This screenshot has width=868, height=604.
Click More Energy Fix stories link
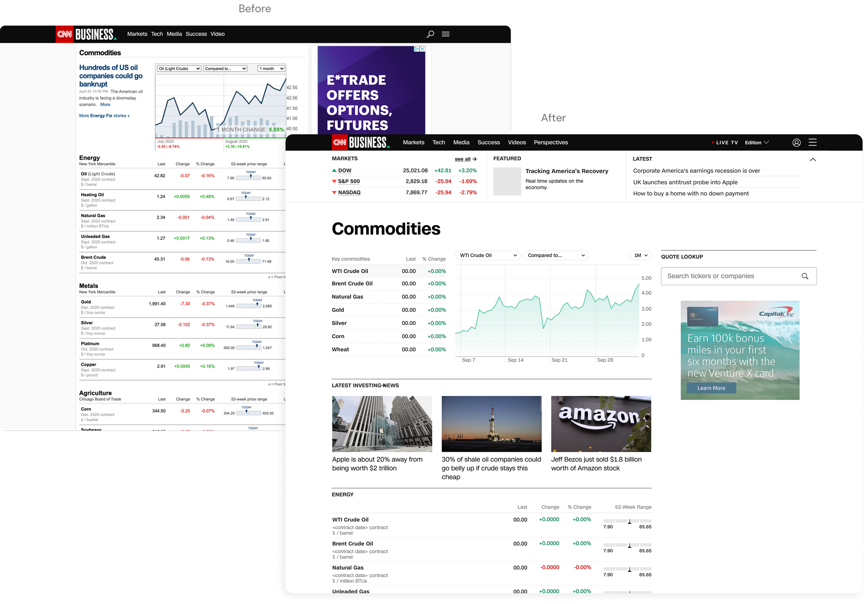(x=104, y=116)
